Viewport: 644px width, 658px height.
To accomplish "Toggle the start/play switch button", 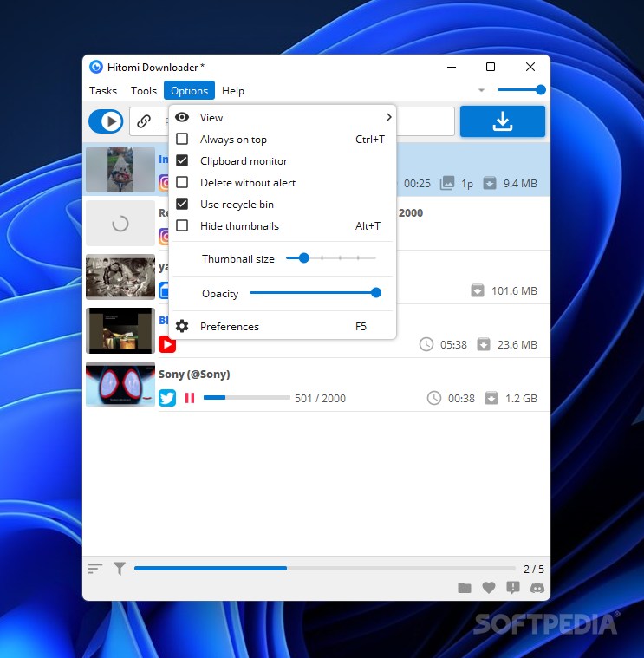I will 106,121.
